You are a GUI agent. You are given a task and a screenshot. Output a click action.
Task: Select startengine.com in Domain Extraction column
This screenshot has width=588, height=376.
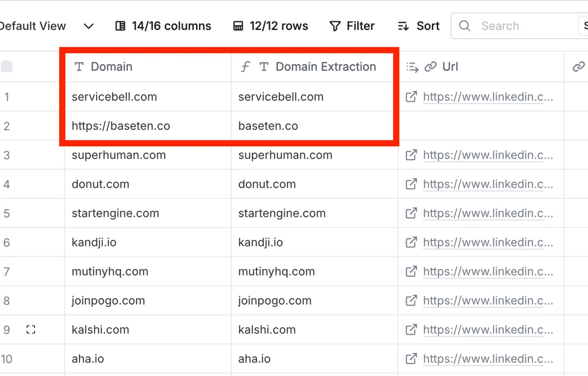314,213
